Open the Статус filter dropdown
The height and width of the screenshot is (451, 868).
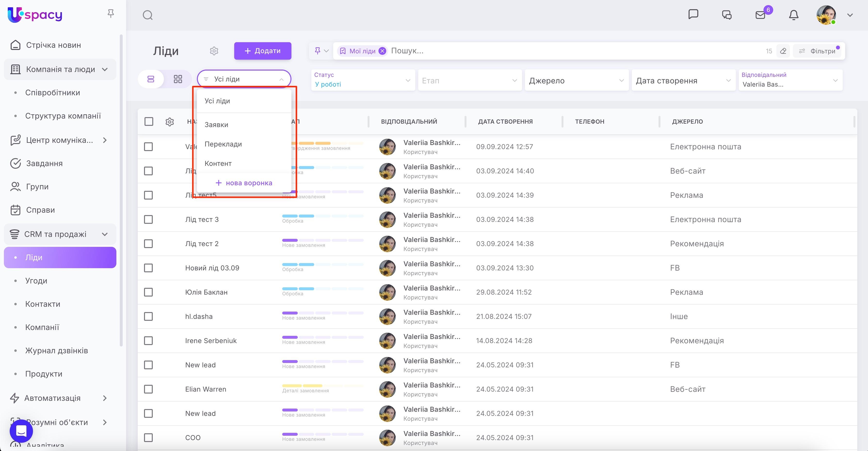pos(362,80)
